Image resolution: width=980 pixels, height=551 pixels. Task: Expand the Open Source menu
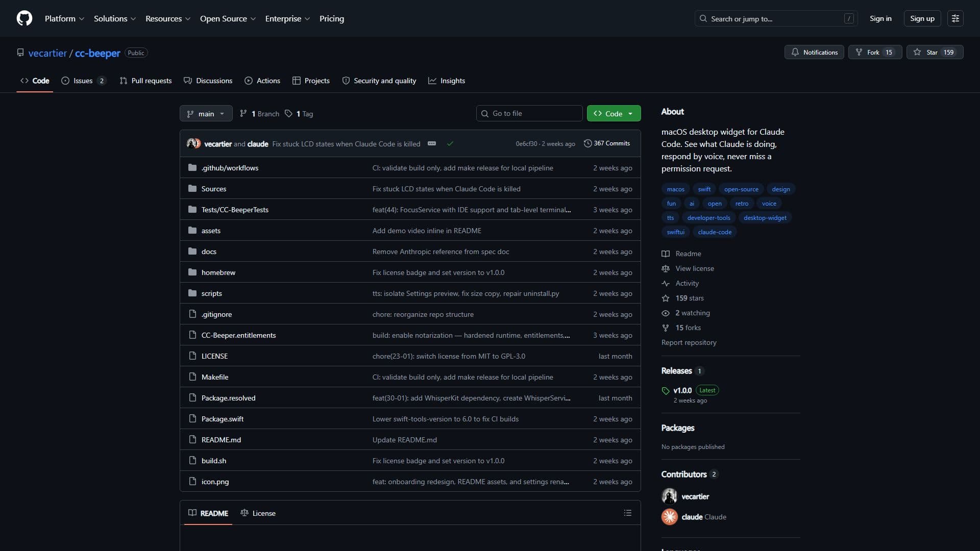tap(228, 18)
